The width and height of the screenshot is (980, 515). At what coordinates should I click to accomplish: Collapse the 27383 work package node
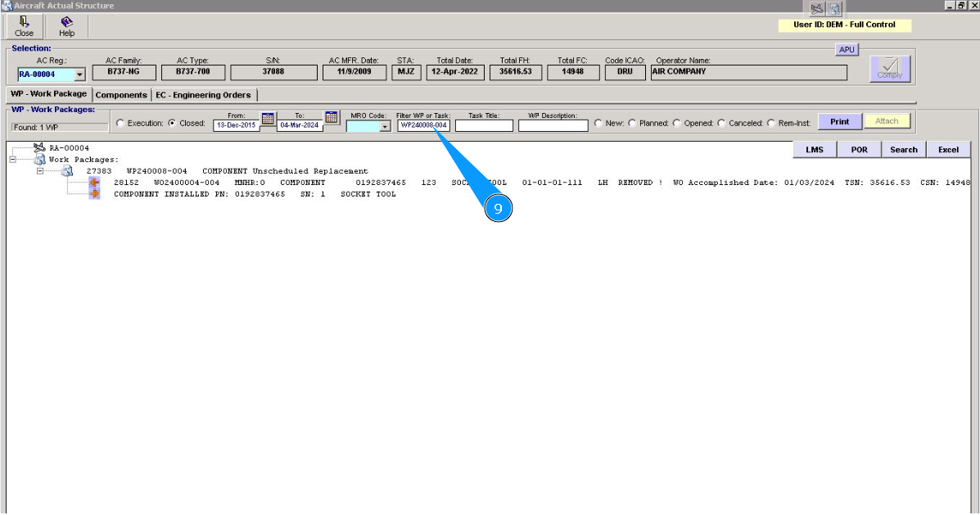[x=39, y=170]
